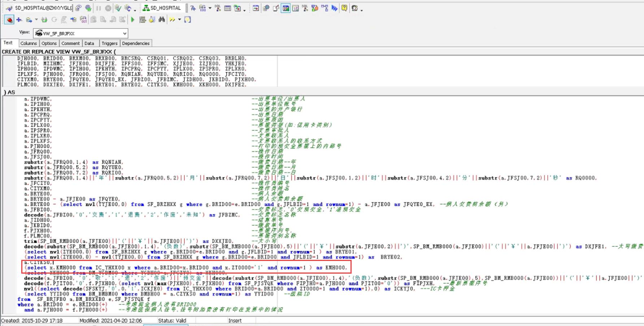Click the yellow lightning bolts icon
This screenshot has width=644, height=326.
coord(172,20)
